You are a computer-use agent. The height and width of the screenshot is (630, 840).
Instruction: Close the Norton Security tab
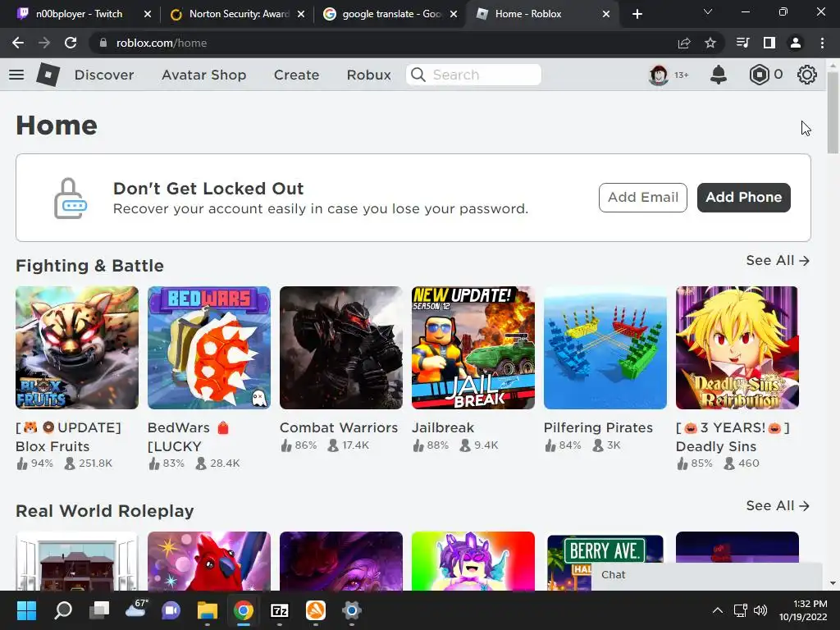click(x=301, y=14)
